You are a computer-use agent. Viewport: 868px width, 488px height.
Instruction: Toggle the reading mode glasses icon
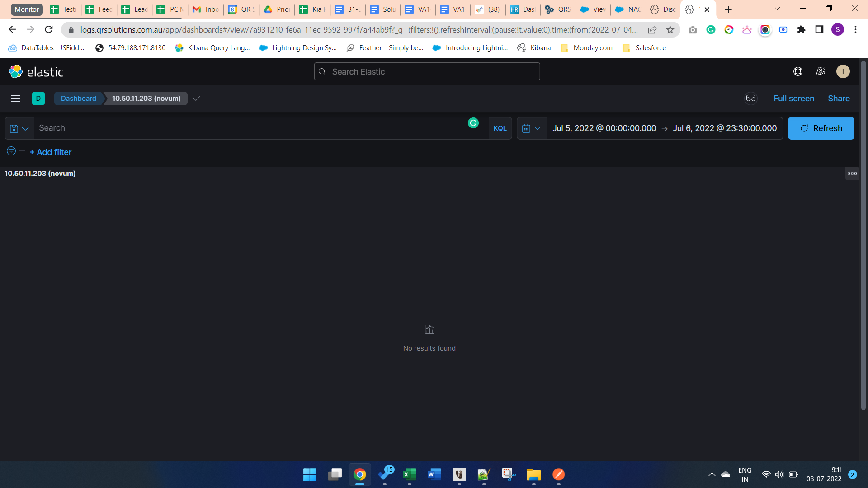[751, 99]
